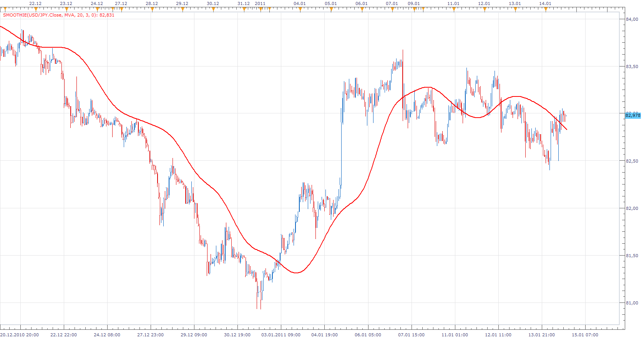Image resolution: width=644 pixels, height=339 pixels.
Task: Click the orange day marker under 27.12
Action: 121,10
